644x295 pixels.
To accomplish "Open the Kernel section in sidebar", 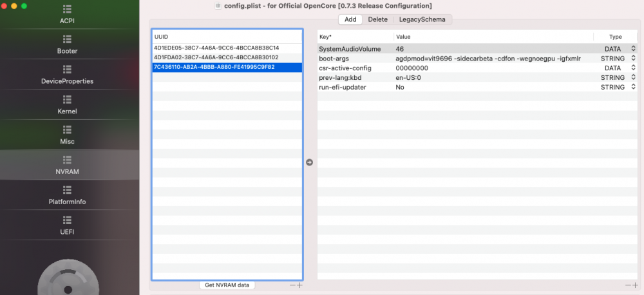I will click(x=67, y=105).
